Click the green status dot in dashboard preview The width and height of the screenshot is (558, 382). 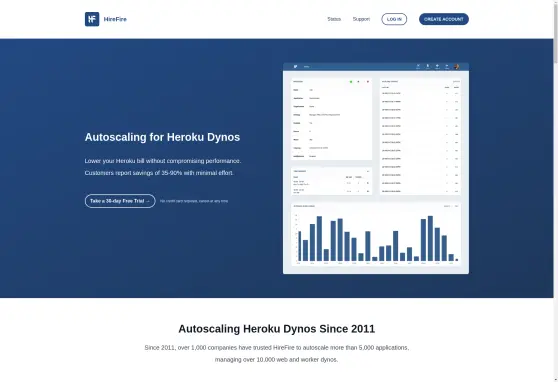click(x=351, y=82)
